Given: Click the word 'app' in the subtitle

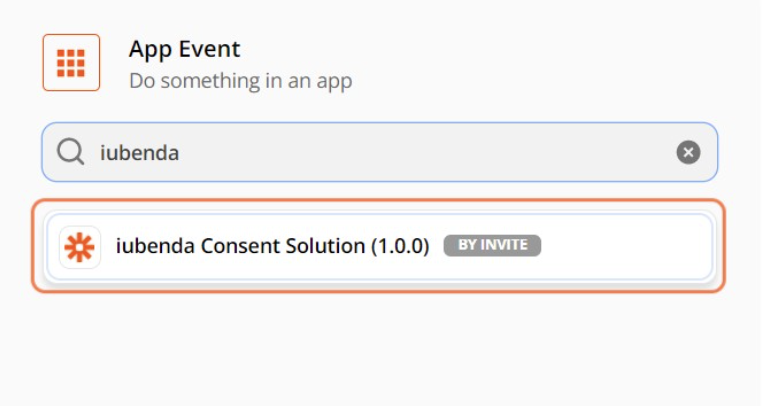Looking at the screenshot, I should 334,81.
